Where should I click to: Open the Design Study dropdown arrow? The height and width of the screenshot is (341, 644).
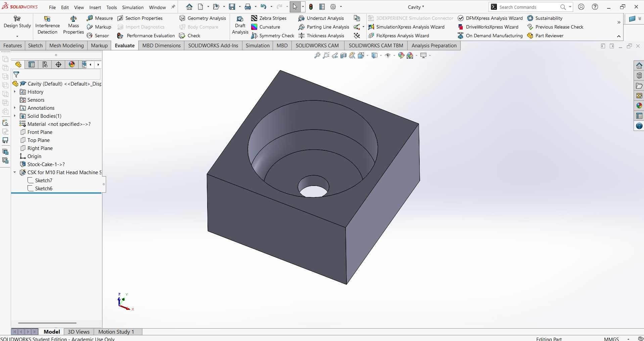[17, 36]
